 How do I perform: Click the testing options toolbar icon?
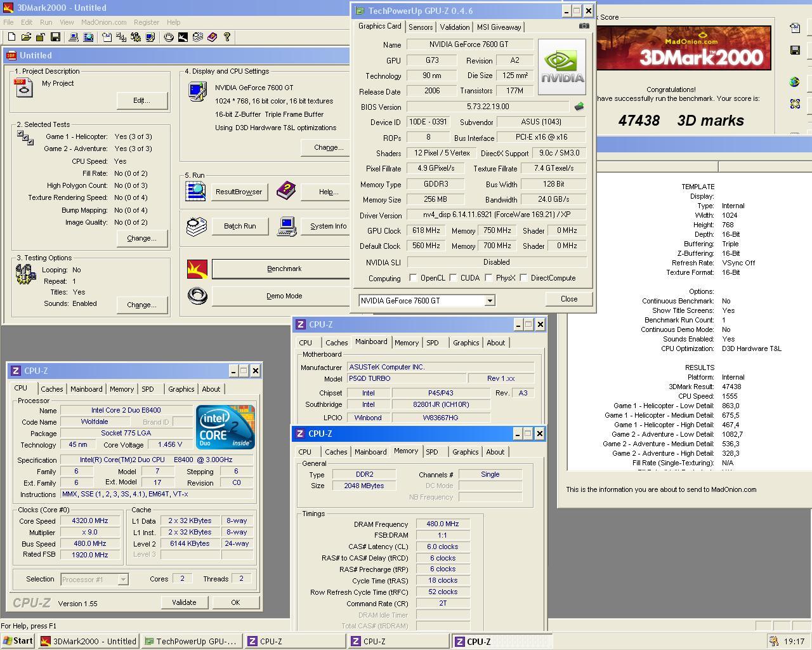[136, 37]
